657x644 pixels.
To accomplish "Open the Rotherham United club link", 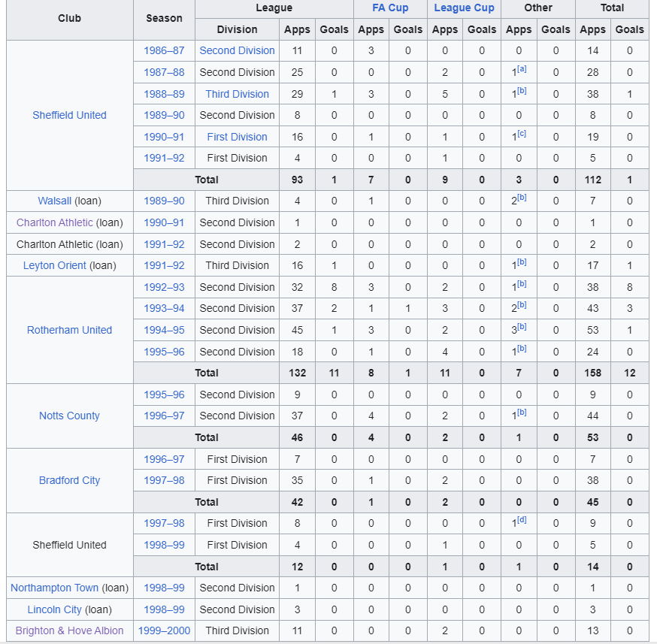I will (x=70, y=330).
